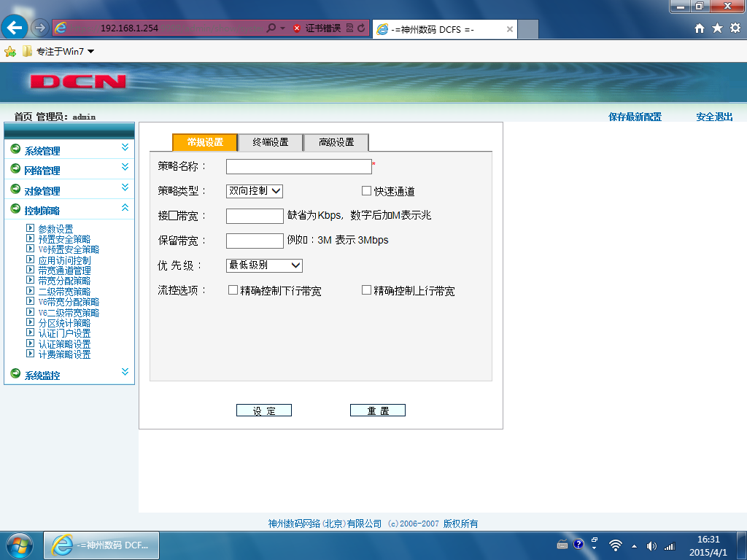Enable the 快速通道 checkbox
Image resolution: width=747 pixels, height=560 pixels.
pyautogui.click(x=366, y=191)
